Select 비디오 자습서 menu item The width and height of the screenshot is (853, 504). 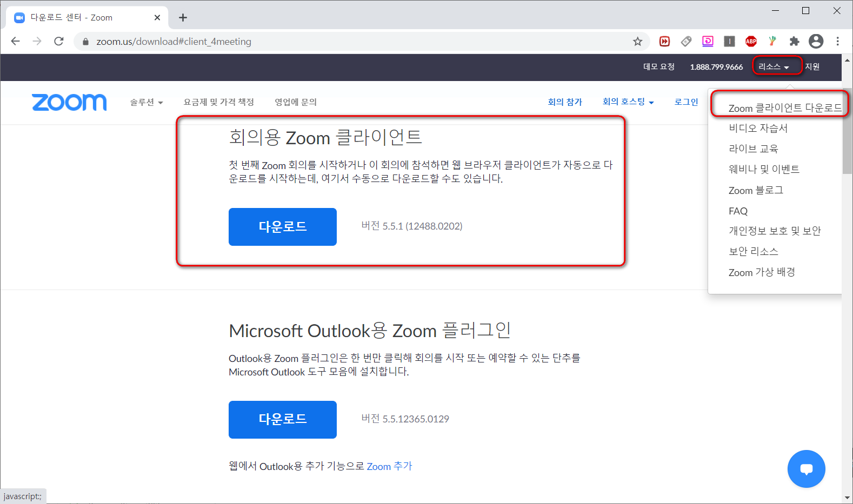click(x=758, y=128)
